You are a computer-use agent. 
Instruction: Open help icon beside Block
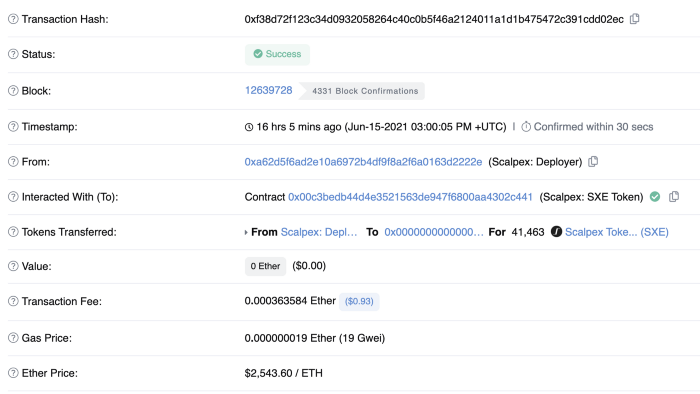pyautogui.click(x=13, y=91)
